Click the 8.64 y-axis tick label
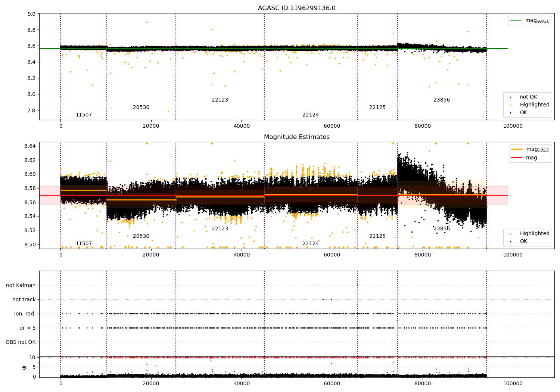 coord(30,146)
